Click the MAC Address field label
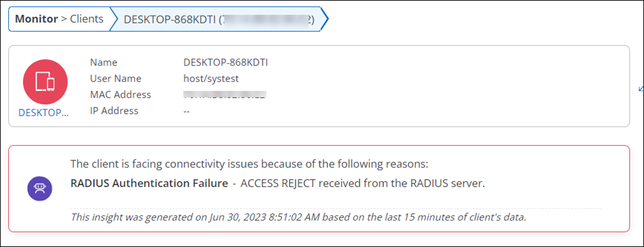This screenshot has width=644, height=247. (121, 95)
